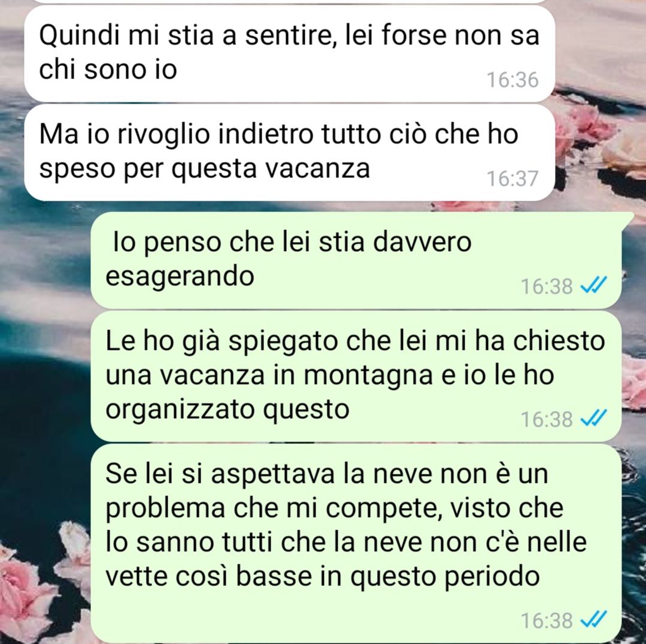Tap the sent message 'Io penso che lei stia davvero esagerando'

tap(356, 260)
